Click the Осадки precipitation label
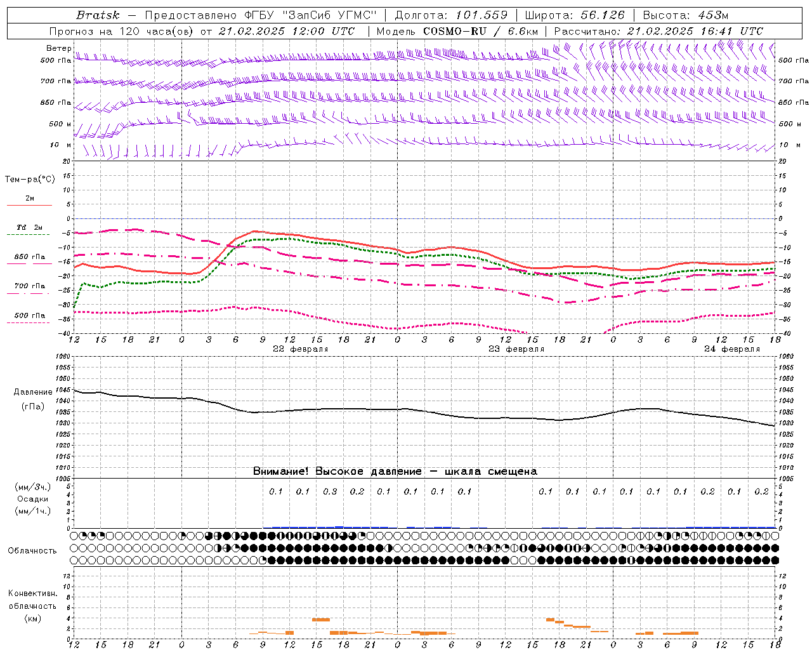 click(33, 499)
